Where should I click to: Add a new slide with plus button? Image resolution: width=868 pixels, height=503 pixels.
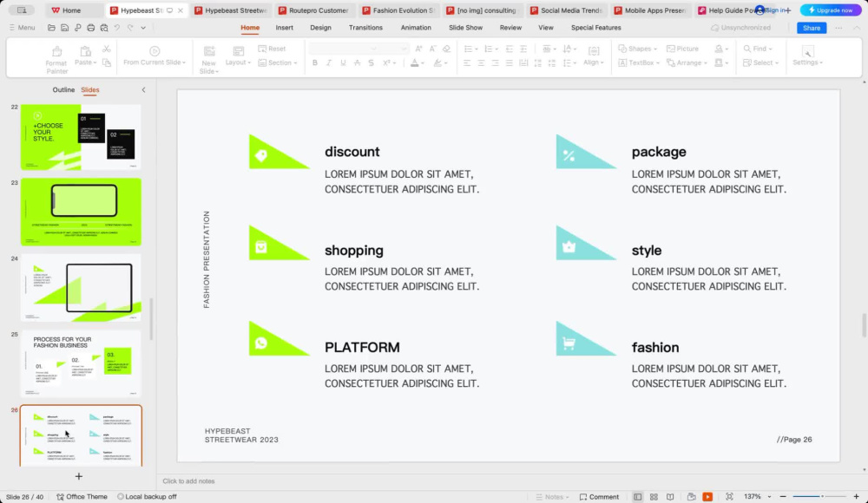79,476
